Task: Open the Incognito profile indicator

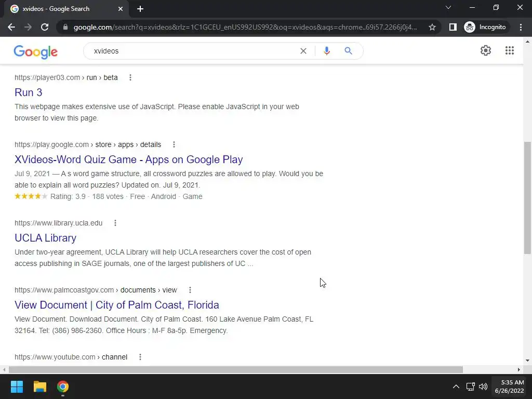Action: (486, 27)
